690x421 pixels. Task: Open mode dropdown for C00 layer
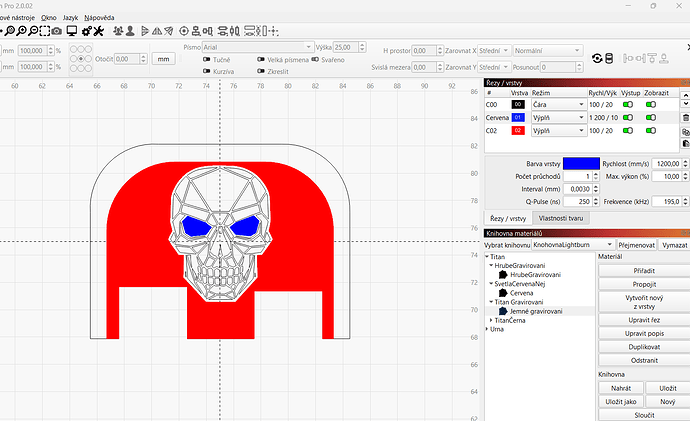558,104
